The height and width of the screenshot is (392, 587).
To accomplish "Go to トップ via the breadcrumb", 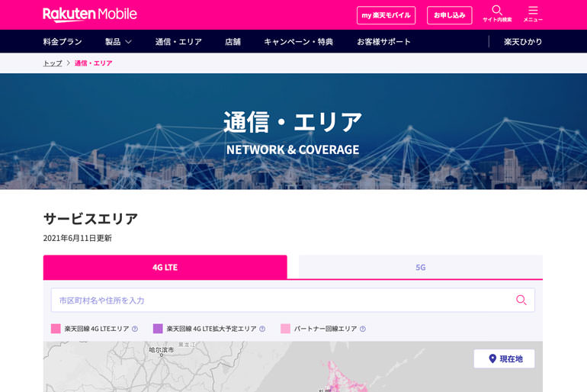I will (x=53, y=63).
